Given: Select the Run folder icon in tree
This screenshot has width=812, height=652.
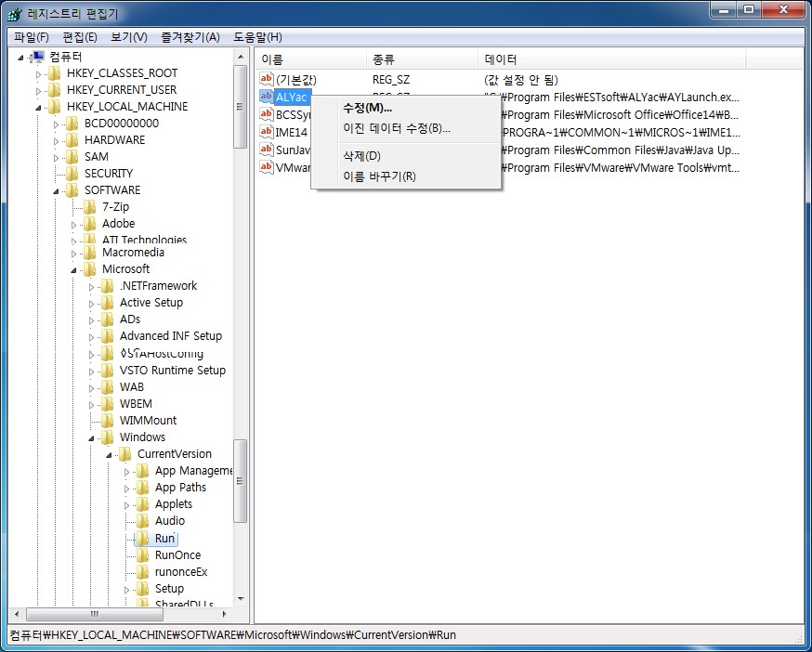Looking at the screenshot, I should (142, 539).
